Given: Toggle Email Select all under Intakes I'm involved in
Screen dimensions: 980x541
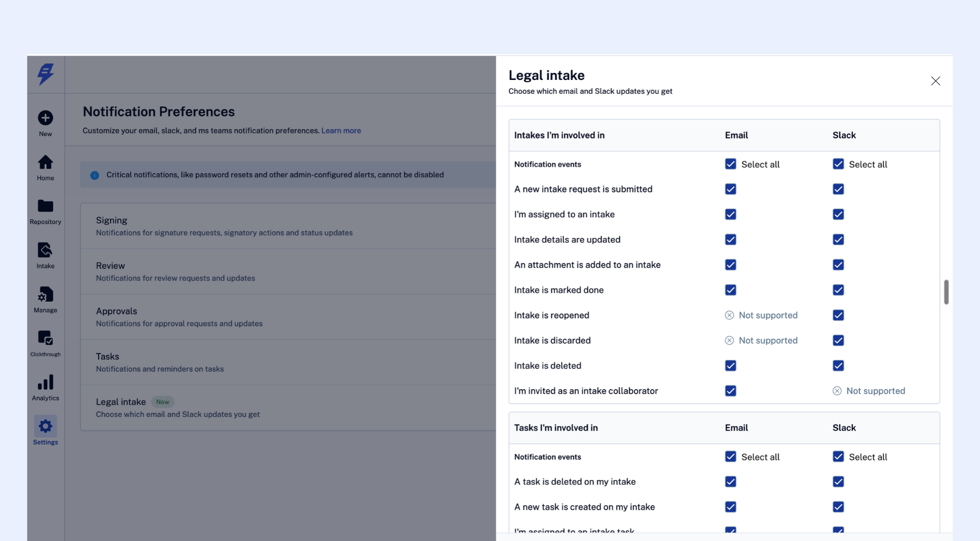Looking at the screenshot, I should [731, 164].
